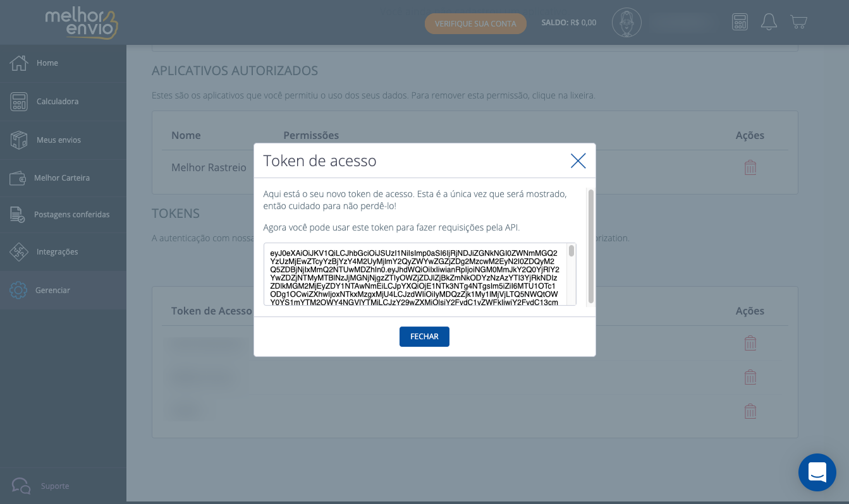Click the user avatar picture
Screen dimensions: 849x504
pos(626,23)
